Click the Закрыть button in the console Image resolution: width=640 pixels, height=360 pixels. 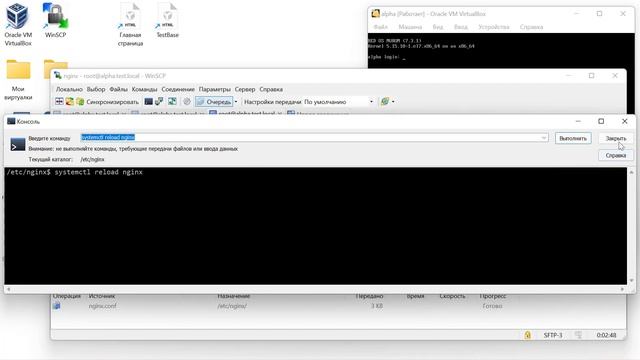[x=616, y=138]
